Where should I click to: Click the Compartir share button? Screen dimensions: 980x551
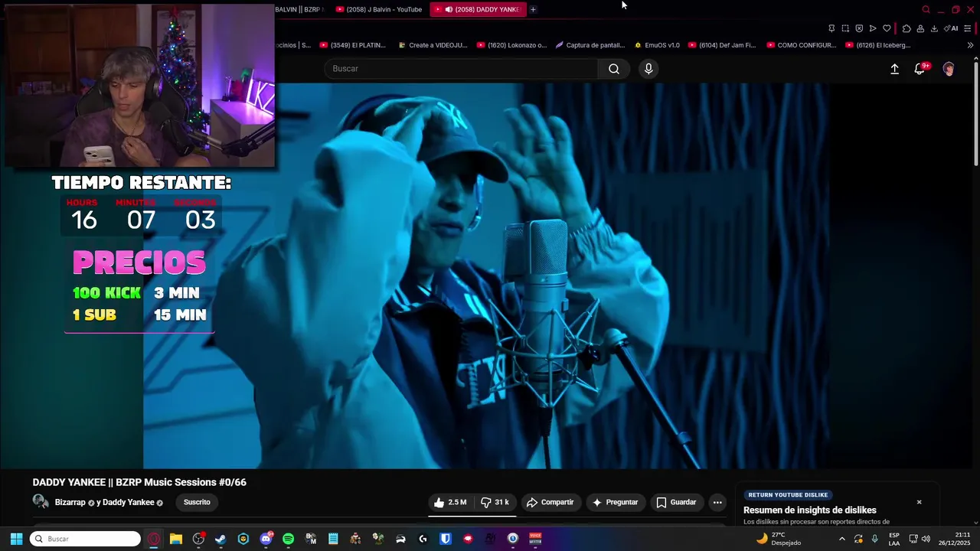coord(550,502)
